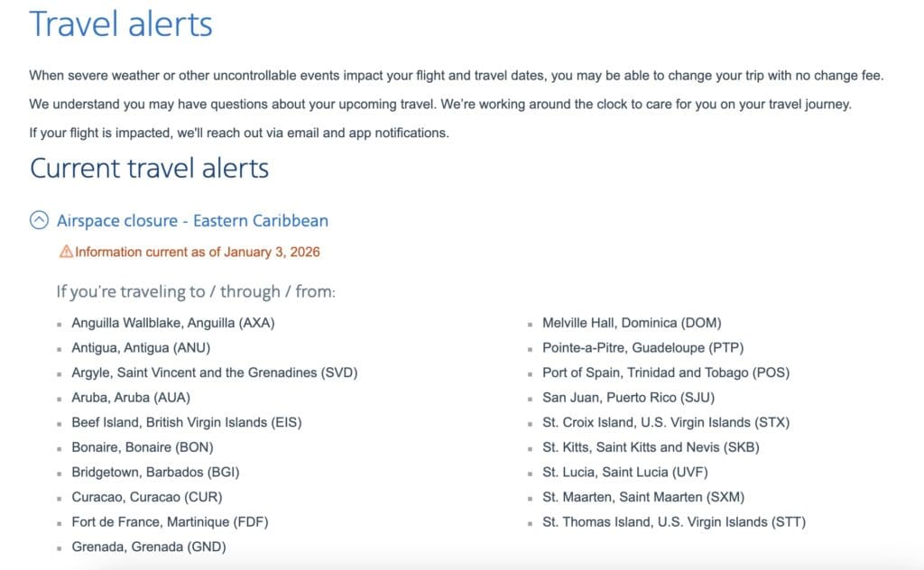Select Aruba, Aruba (AUA) entry
924x570 pixels.
131,397
